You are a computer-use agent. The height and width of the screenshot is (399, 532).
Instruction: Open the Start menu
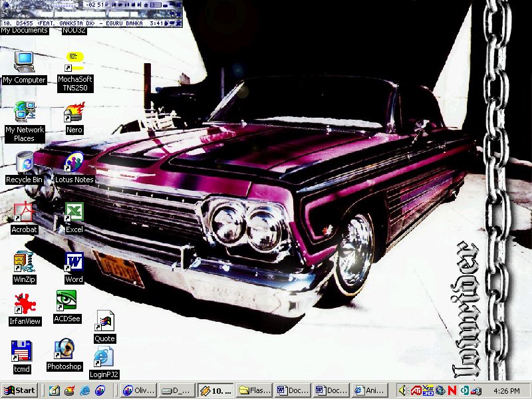point(19,390)
